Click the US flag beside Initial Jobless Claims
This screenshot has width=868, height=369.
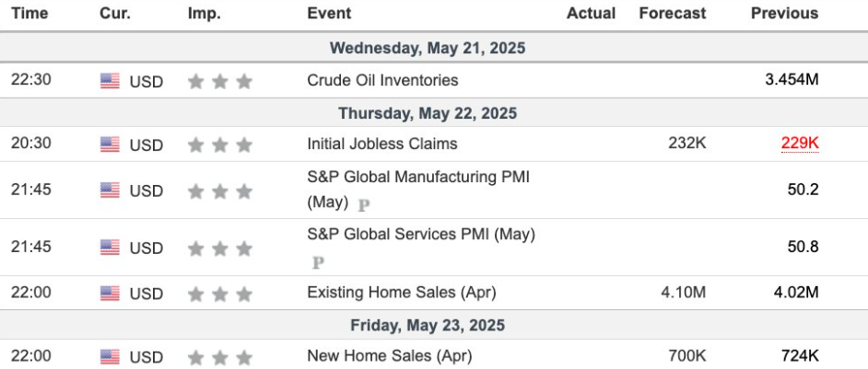[x=110, y=144]
